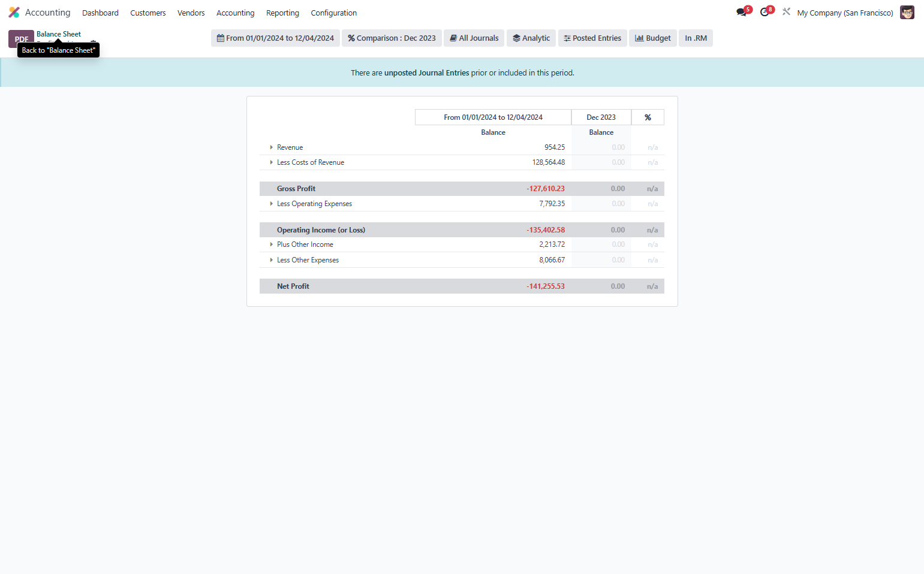Viewport: 924px width, 574px height.
Task: Open Comparison : Dec 2023 dropdown
Action: 392,38
